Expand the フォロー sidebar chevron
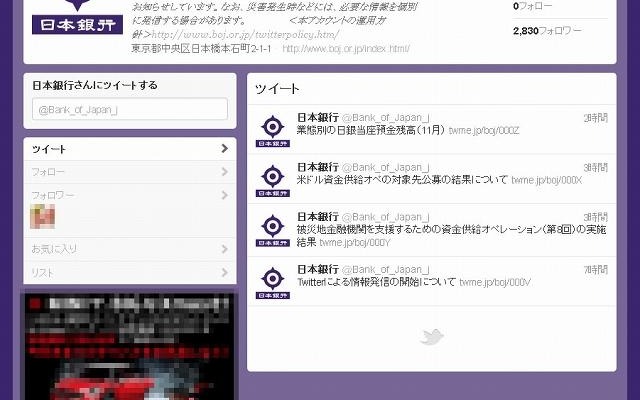Viewport: 640px width, 400px height. pos(224,172)
